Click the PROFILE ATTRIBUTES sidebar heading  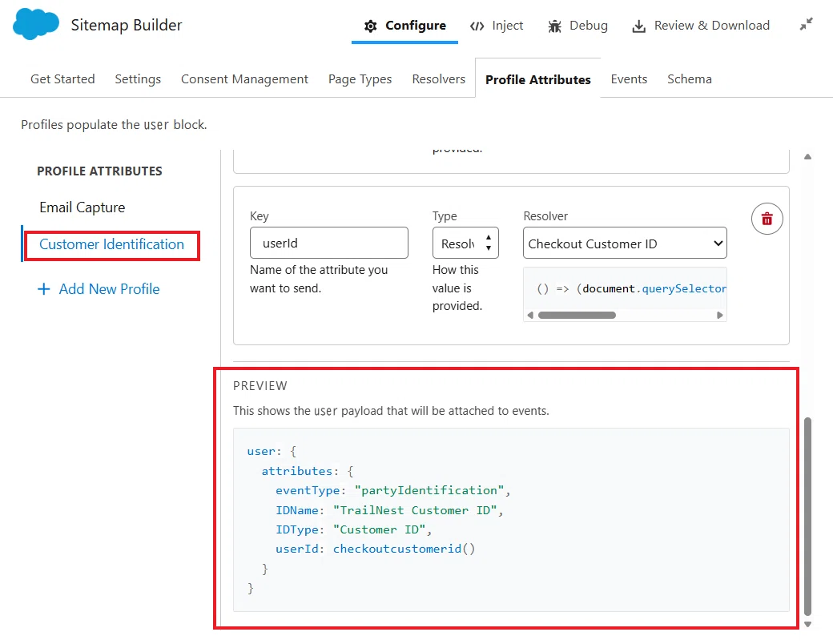pos(99,171)
